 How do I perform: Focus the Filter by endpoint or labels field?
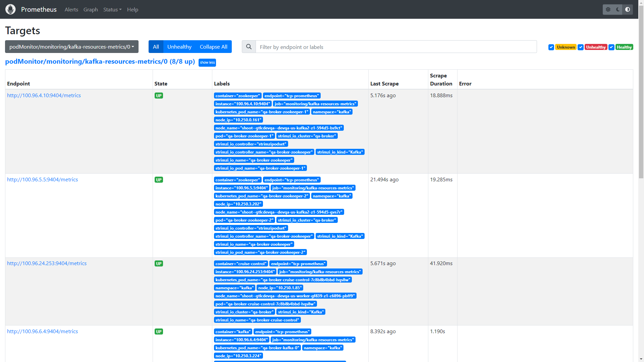tap(396, 47)
